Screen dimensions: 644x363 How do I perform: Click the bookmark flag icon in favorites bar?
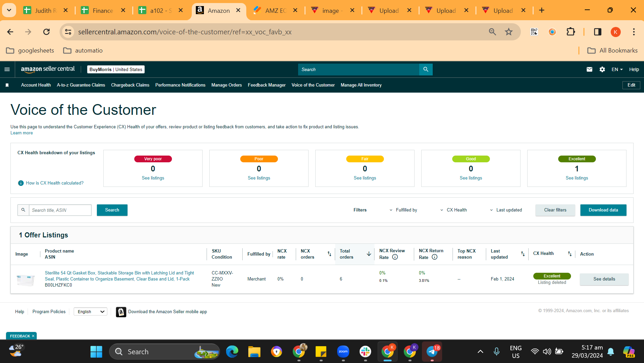tap(7, 85)
